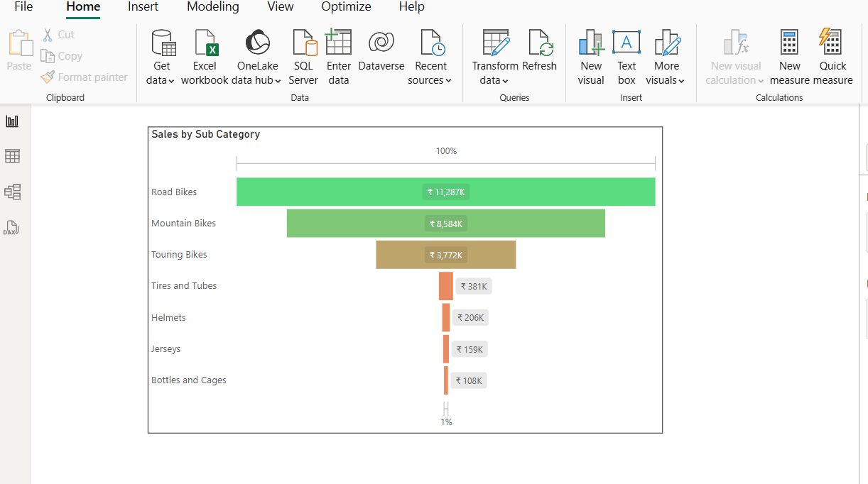Select the Road Bikes funnel bar
Viewport: 868px width, 484px height.
coord(446,192)
